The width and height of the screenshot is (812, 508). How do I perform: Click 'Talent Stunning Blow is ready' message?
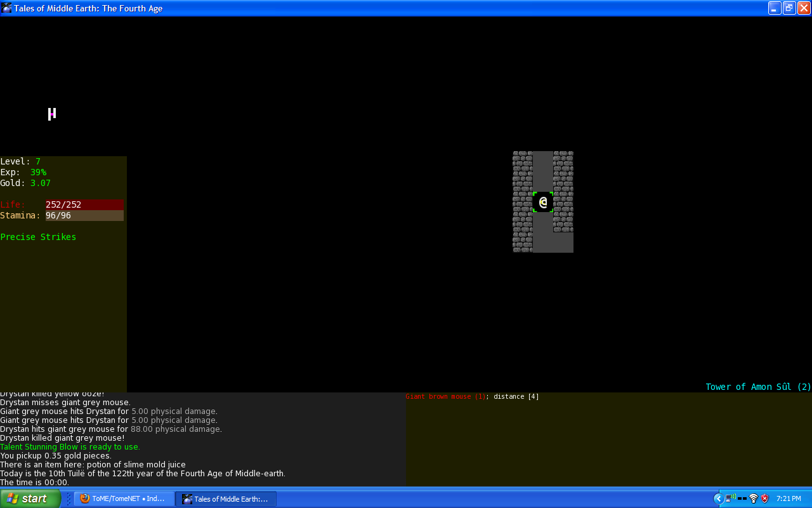click(70, 446)
